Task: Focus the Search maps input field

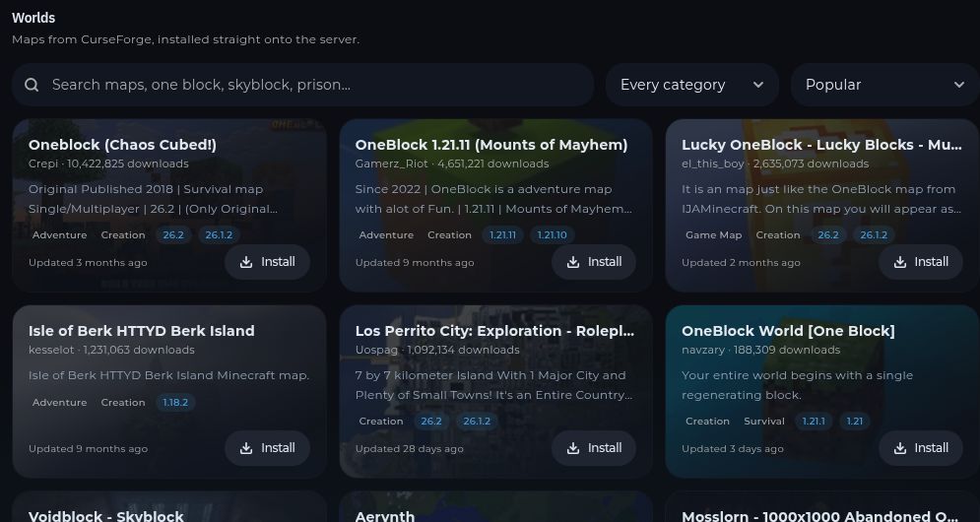Action: click(x=302, y=85)
